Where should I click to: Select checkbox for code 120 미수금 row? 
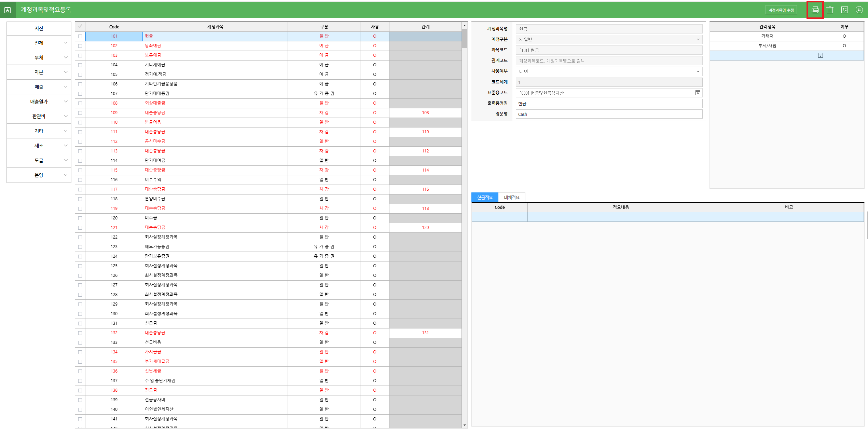pos(80,218)
